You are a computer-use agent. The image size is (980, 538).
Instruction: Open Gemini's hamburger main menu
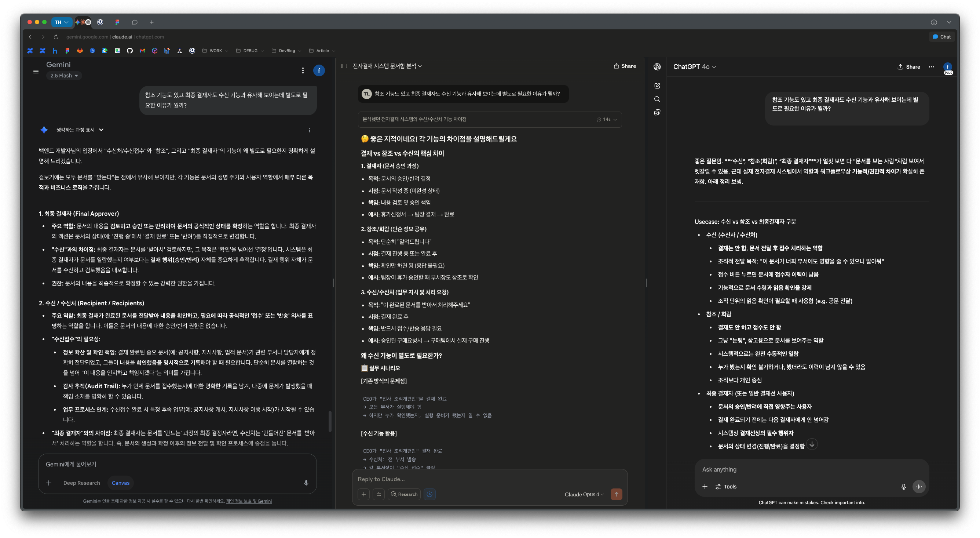(36, 71)
